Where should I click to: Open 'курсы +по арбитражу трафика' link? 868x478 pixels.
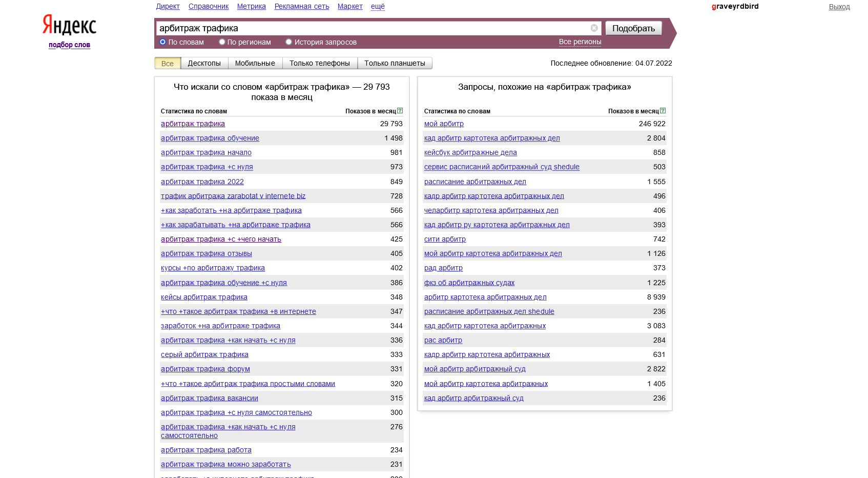(213, 268)
